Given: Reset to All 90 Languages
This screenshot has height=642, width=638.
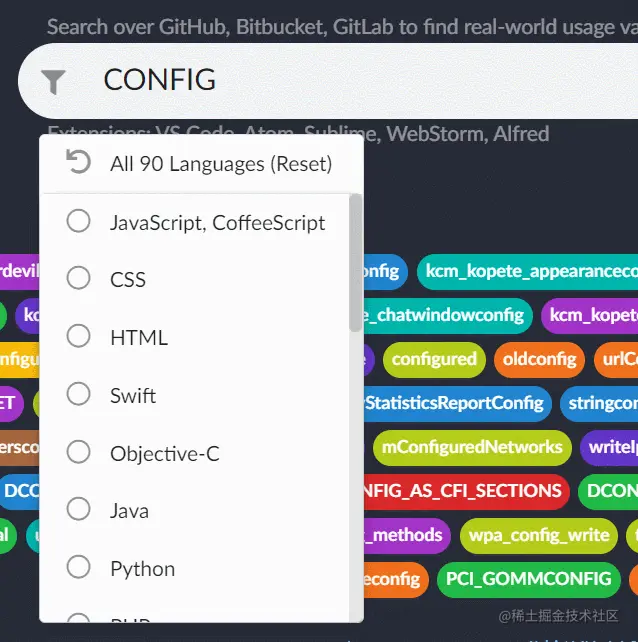Looking at the screenshot, I should click(x=201, y=164).
